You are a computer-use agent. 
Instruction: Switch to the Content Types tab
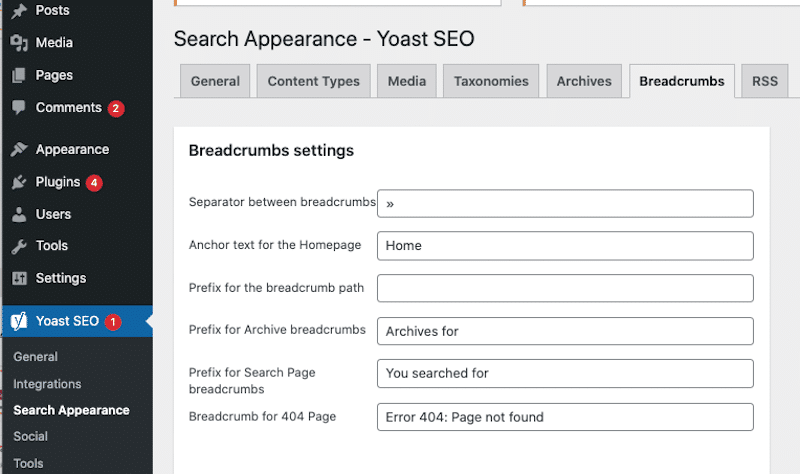[x=313, y=81]
